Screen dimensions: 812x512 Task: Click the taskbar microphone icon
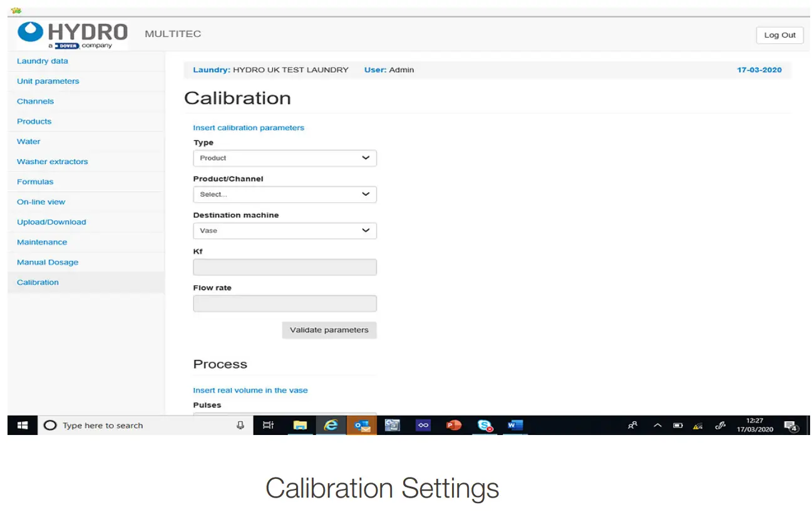click(240, 425)
